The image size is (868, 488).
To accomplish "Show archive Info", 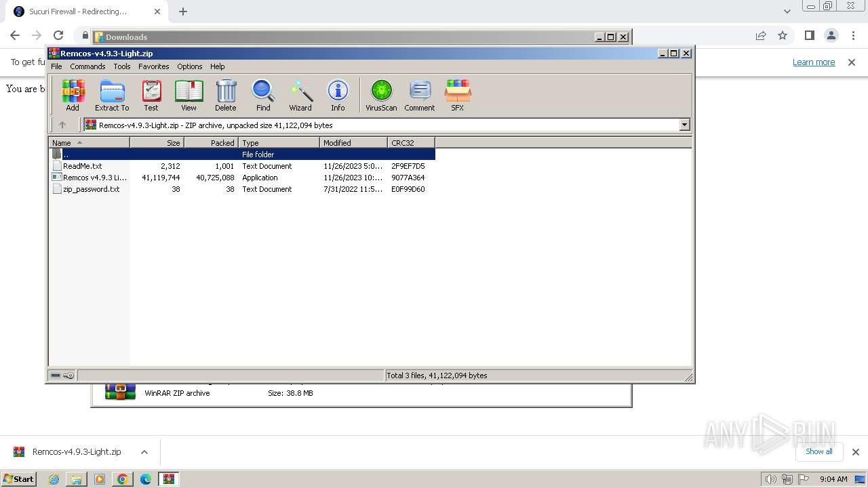I will click(x=338, y=95).
